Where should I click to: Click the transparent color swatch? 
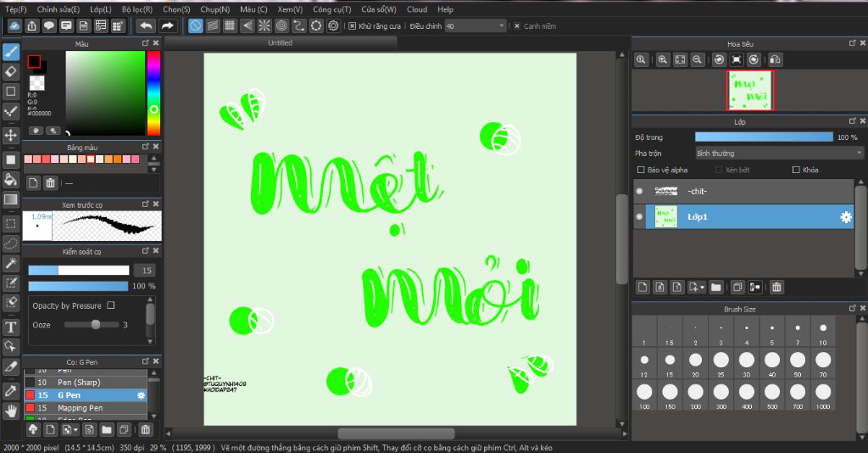click(x=37, y=83)
